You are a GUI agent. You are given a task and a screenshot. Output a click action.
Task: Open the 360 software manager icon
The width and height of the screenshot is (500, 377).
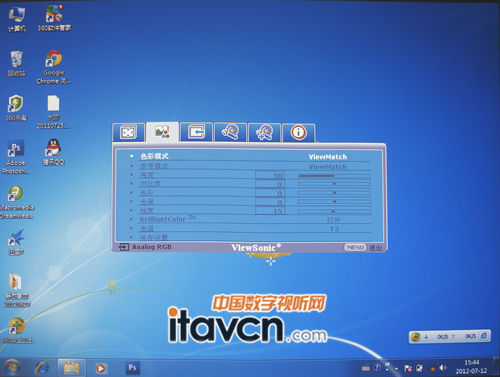(54, 18)
